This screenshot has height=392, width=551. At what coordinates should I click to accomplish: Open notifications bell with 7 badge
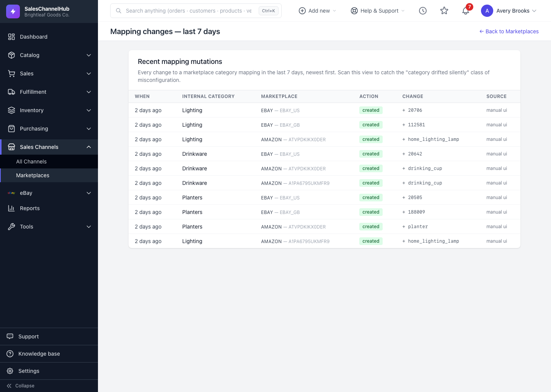466,11
